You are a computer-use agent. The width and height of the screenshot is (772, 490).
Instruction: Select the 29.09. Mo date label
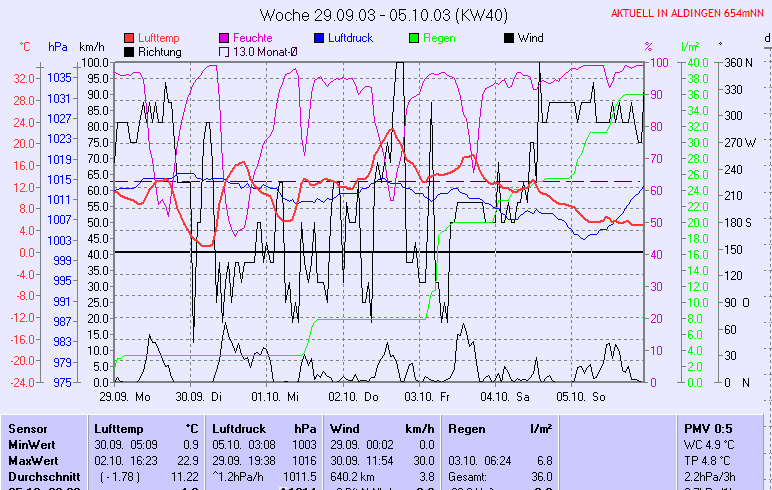click(x=123, y=396)
